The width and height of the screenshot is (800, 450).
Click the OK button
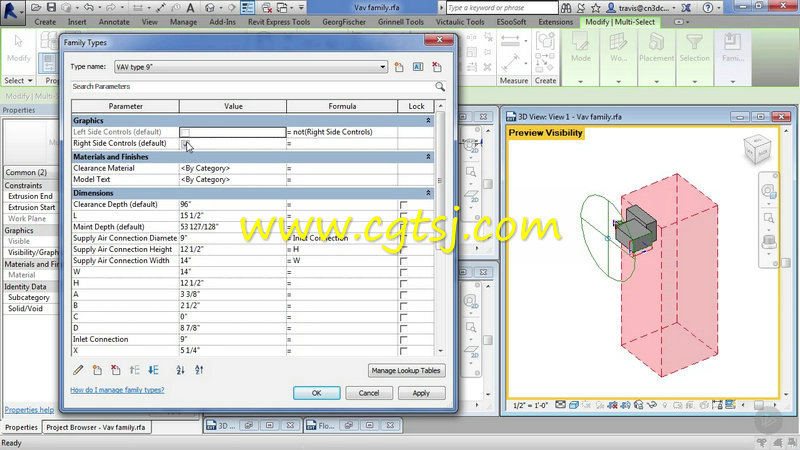316,393
